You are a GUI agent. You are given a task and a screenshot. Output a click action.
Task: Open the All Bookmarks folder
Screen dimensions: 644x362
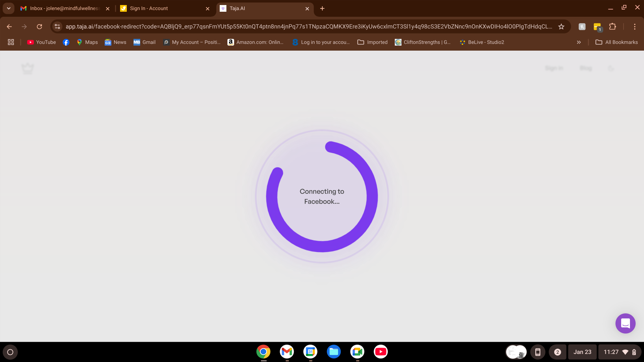(x=616, y=42)
